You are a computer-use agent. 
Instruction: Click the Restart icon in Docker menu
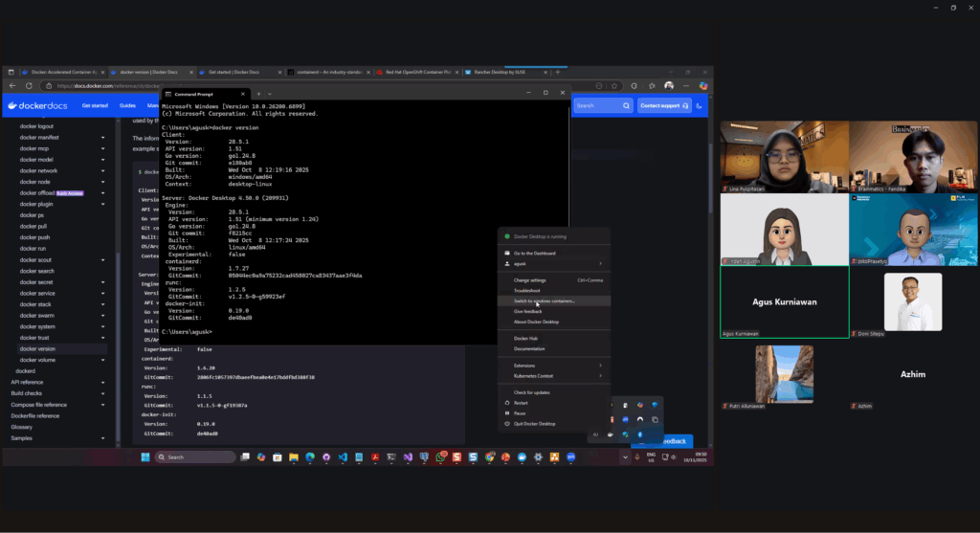(507, 403)
